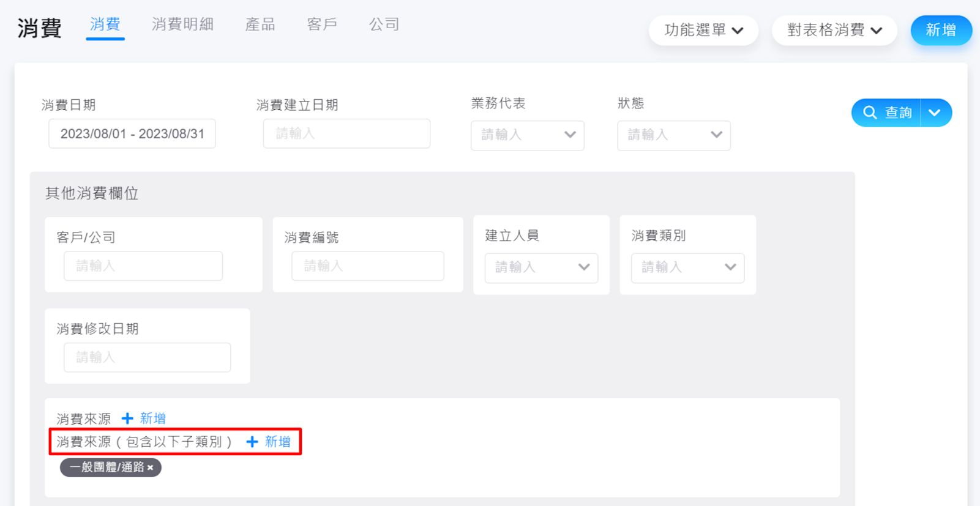Expand the arrow beside 查詢 button
This screenshot has width=980, height=506.
pyautogui.click(x=935, y=113)
